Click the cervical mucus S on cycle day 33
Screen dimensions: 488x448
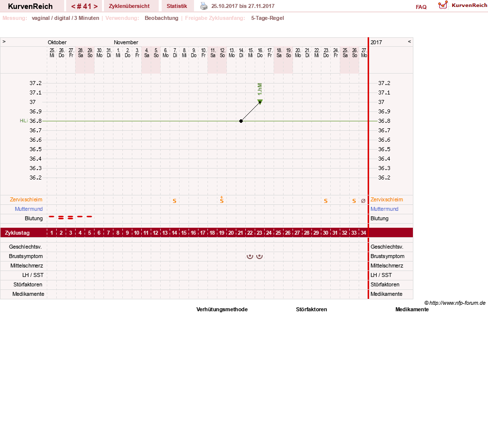pos(354,201)
